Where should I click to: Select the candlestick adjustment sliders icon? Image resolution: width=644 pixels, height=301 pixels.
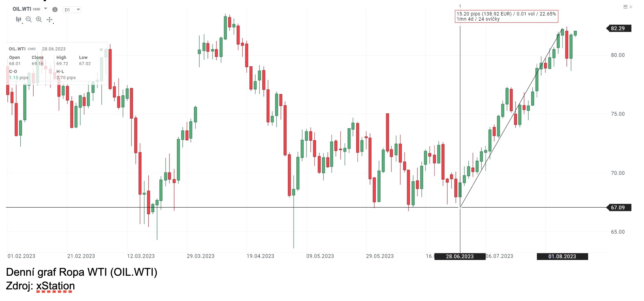tap(18, 20)
